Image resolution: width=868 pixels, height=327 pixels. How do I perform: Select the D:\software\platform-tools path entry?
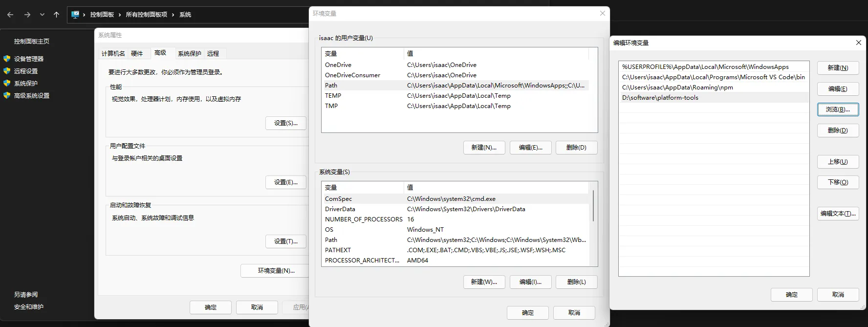tap(660, 98)
